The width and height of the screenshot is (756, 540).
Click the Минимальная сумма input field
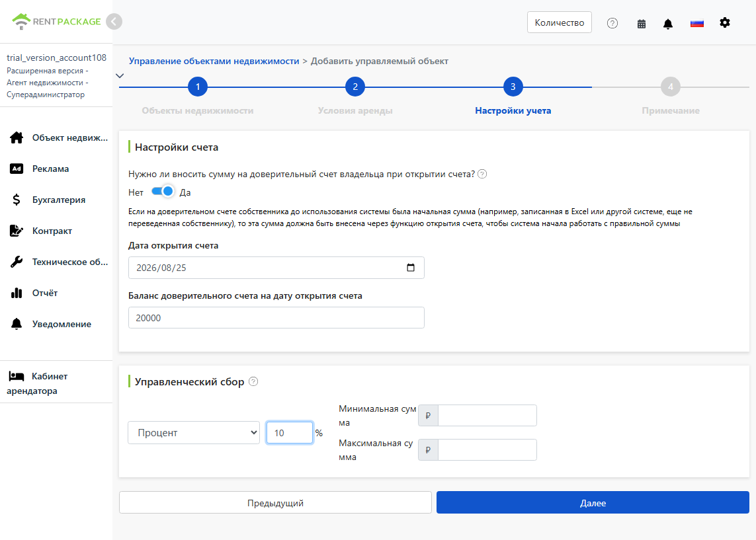(x=487, y=415)
